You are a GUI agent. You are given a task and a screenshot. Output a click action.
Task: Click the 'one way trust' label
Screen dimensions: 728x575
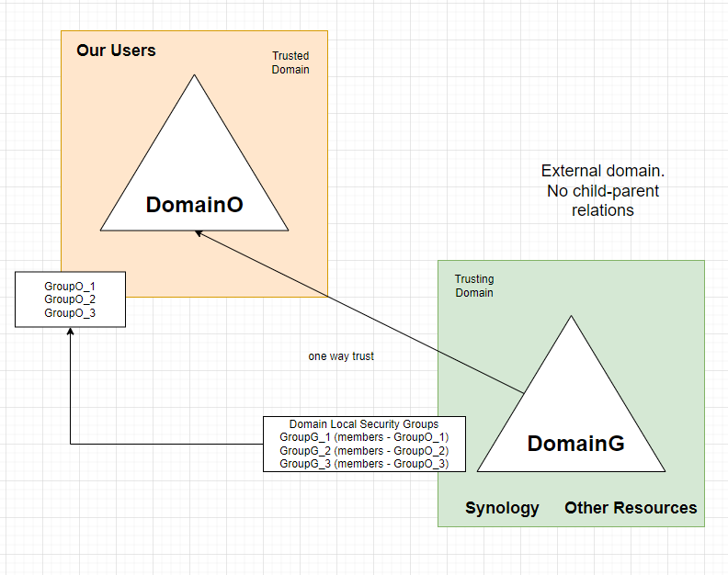tap(341, 356)
